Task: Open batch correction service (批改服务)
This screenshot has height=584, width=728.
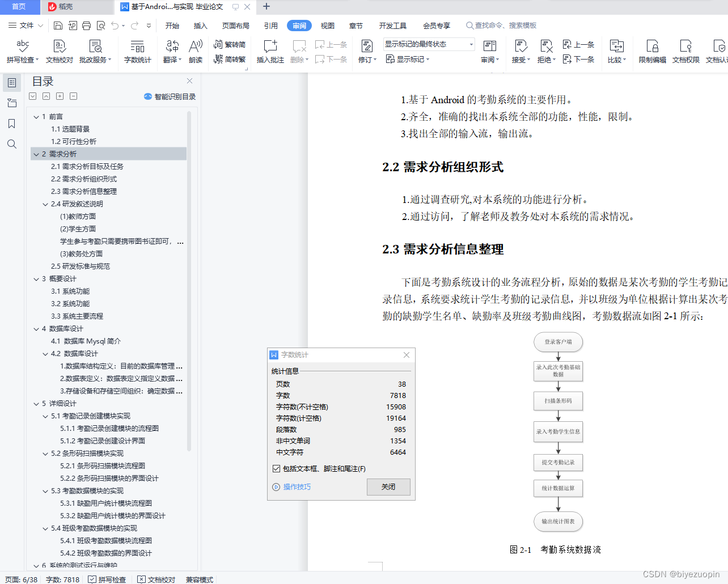Action: [x=95, y=51]
